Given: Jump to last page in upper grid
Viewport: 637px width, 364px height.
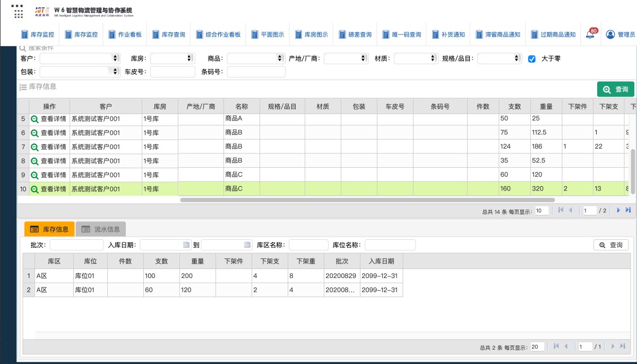Looking at the screenshot, I should pyautogui.click(x=628, y=210).
